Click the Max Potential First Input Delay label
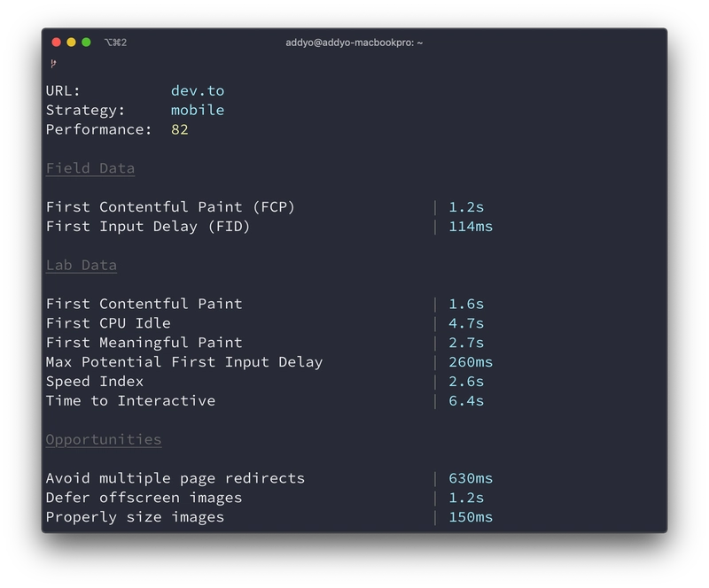 (183, 361)
